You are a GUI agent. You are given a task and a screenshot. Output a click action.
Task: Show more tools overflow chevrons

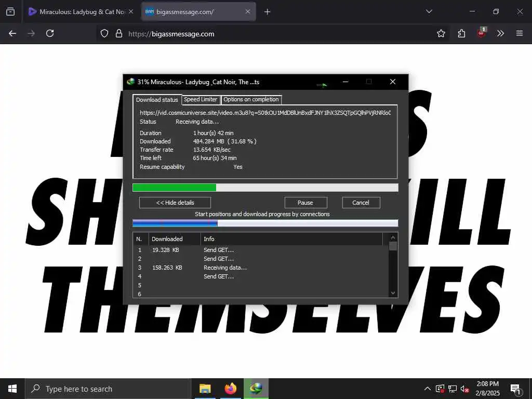(x=500, y=33)
